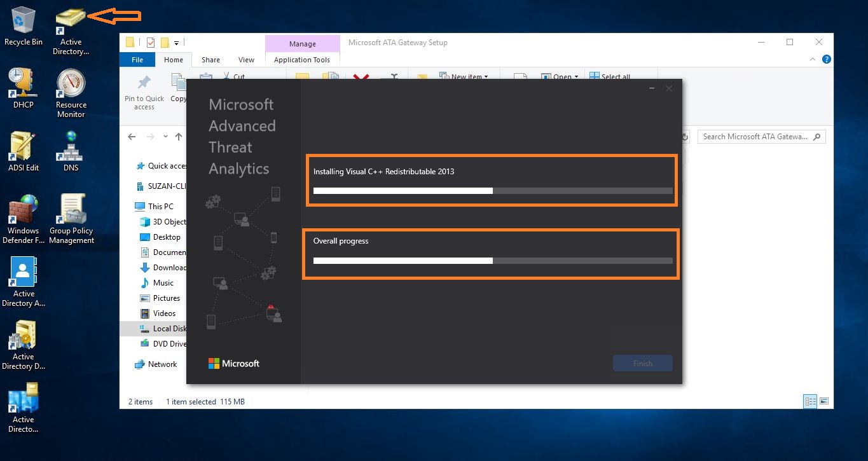Switch Explorer to large icons view
868x461 pixels.
[824, 401]
